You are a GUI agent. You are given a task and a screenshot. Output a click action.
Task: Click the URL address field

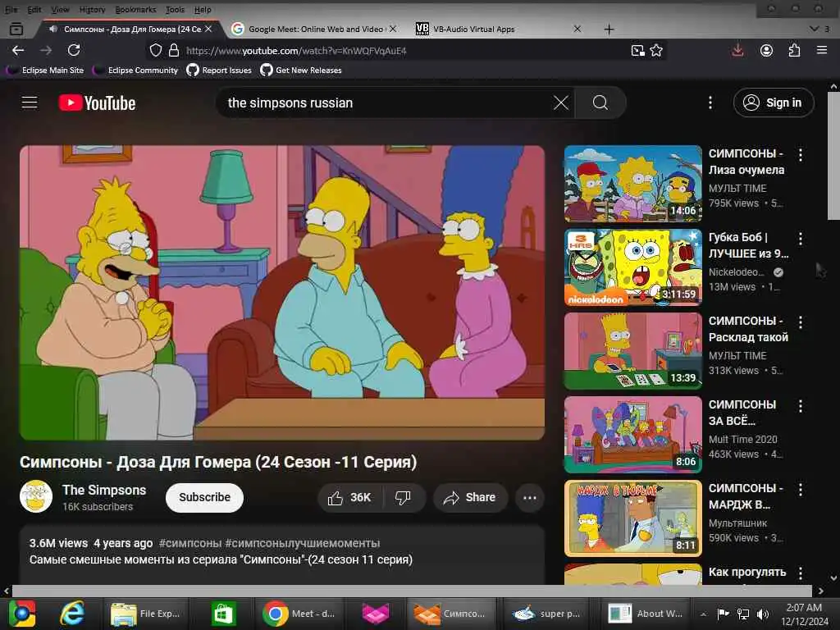tap(404, 51)
